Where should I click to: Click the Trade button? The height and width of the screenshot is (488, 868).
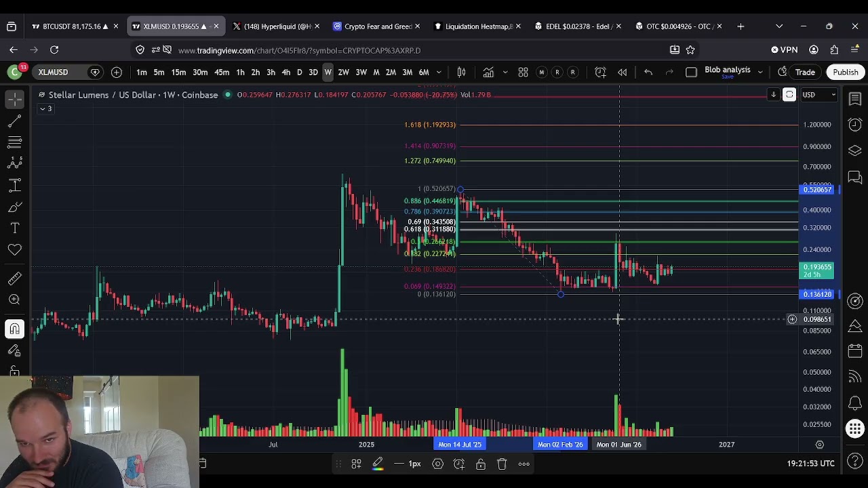pyautogui.click(x=805, y=72)
